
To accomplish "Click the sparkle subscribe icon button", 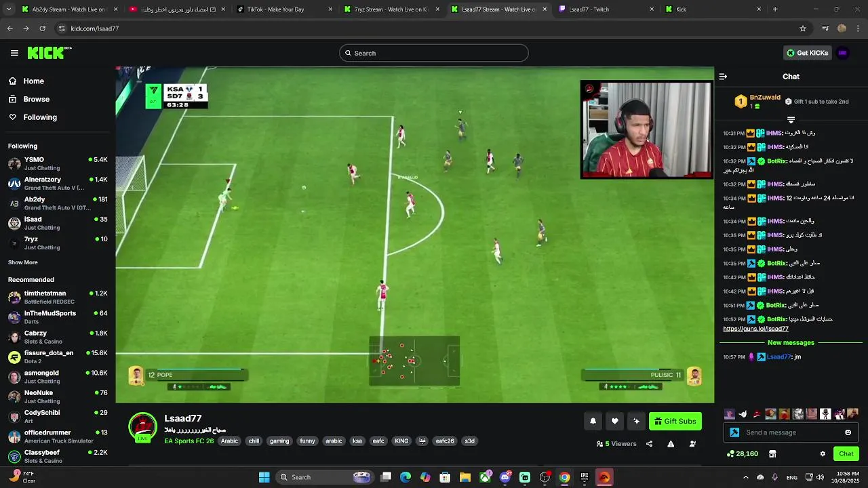I will pos(636,422).
